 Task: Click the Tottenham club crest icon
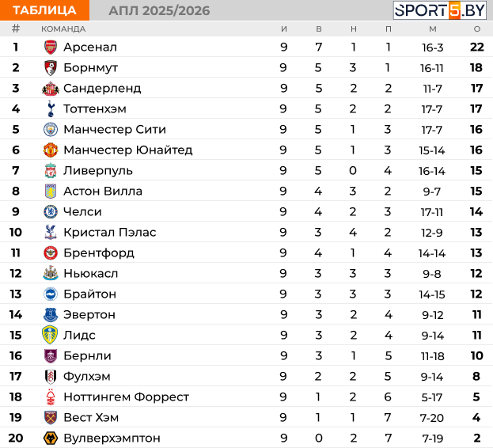point(51,109)
